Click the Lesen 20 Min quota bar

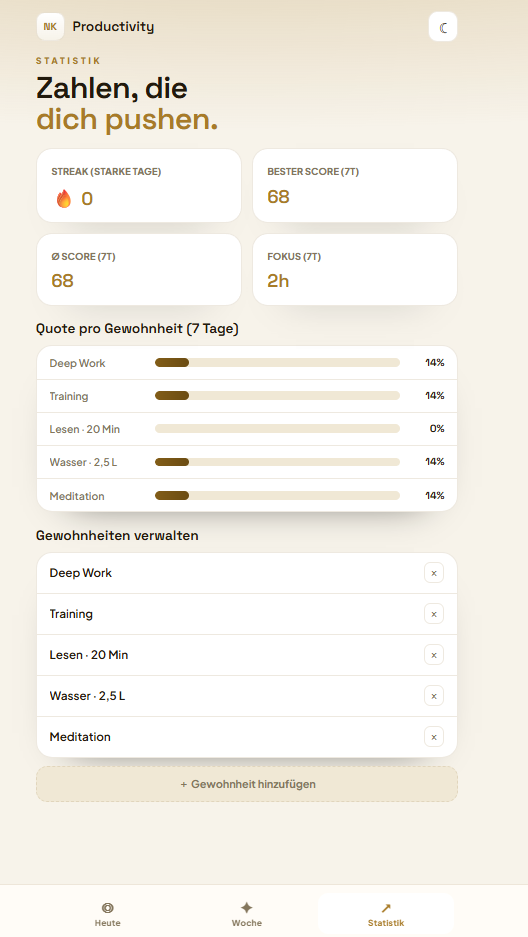[x=277, y=428]
